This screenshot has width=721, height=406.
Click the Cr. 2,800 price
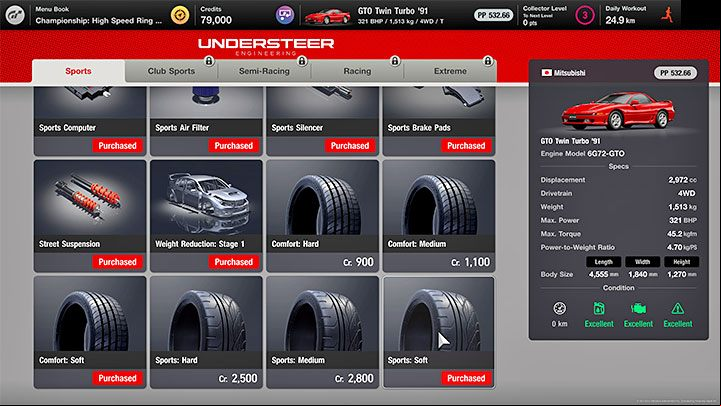pyautogui.click(x=354, y=378)
